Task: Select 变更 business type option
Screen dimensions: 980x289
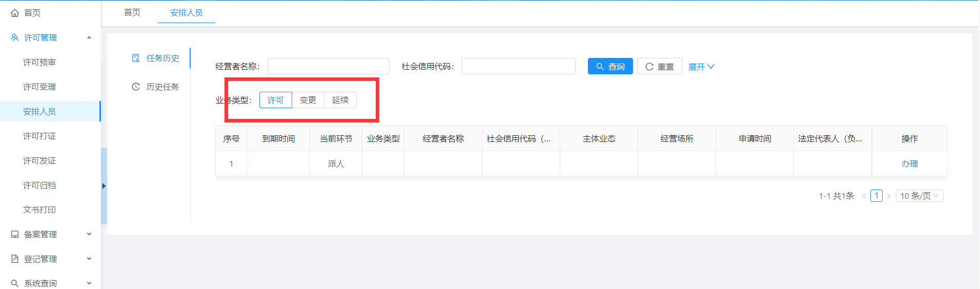Action: point(308,100)
